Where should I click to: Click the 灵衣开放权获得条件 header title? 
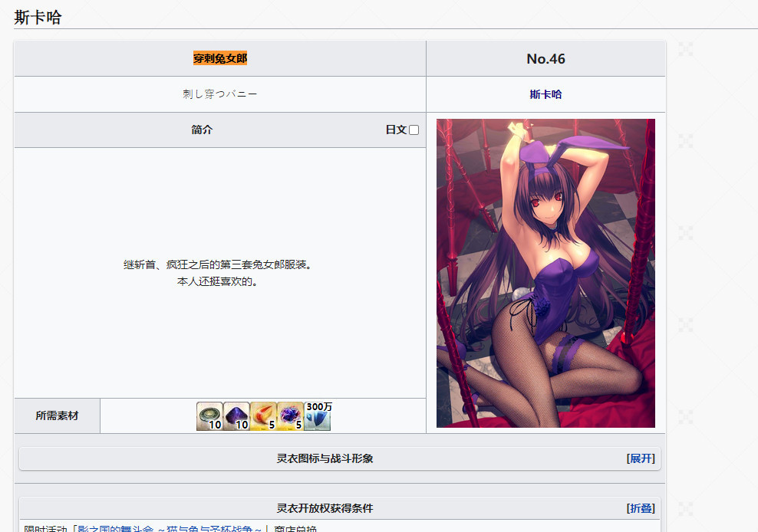[325, 508]
